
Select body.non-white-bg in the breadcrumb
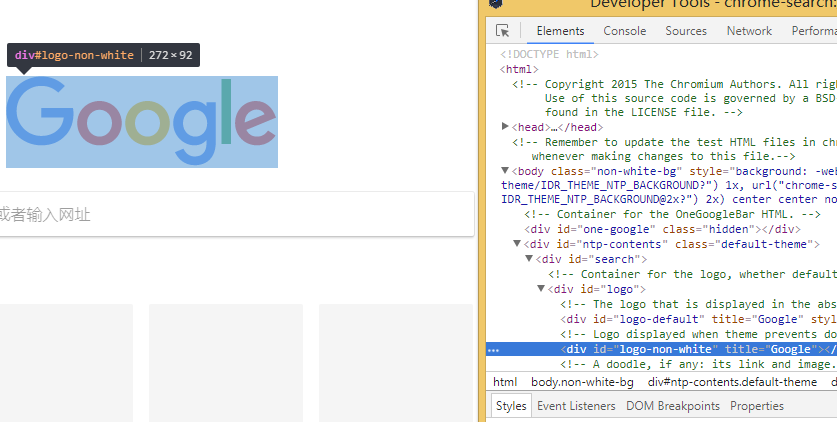pyautogui.click(x=582, y=382)
